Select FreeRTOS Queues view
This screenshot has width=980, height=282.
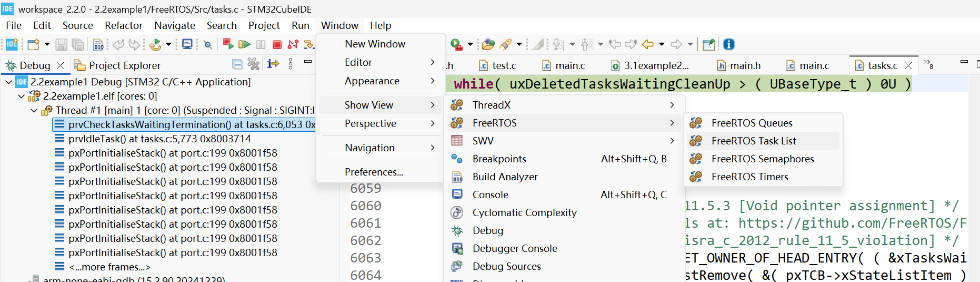coord(763,123)
